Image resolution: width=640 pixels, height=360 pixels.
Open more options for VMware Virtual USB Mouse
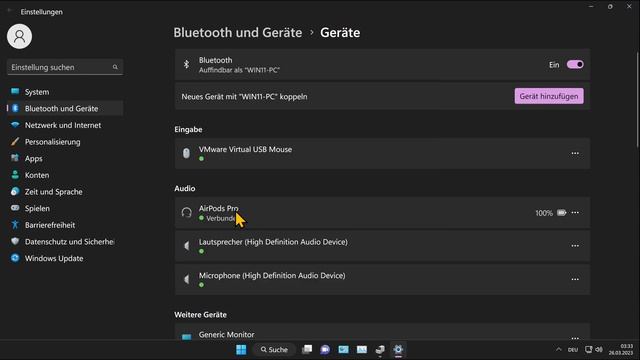[575, 153]
